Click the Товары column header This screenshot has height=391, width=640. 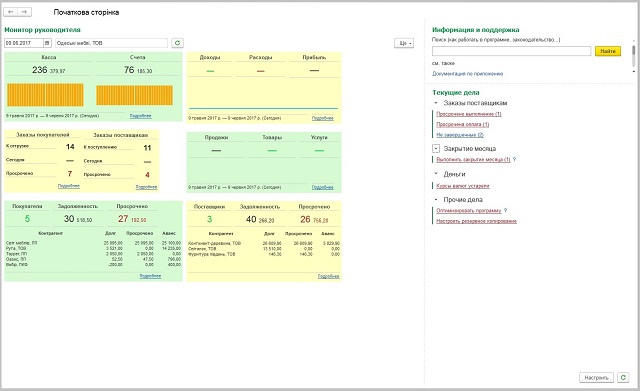coord(272,138)
